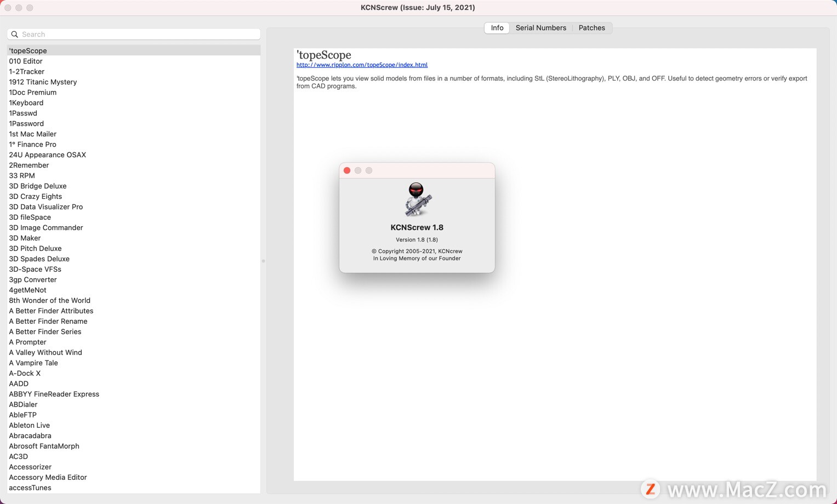This screenshot has width=837, height=504.
Task: Select 1st Mac Mailer entry
Action: [134, 134]
